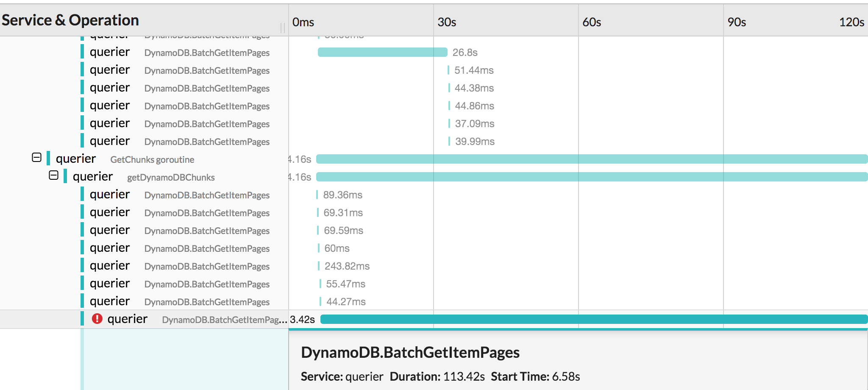Open the span row with 60ms duration
868x390 pixels.
[434, 248]
